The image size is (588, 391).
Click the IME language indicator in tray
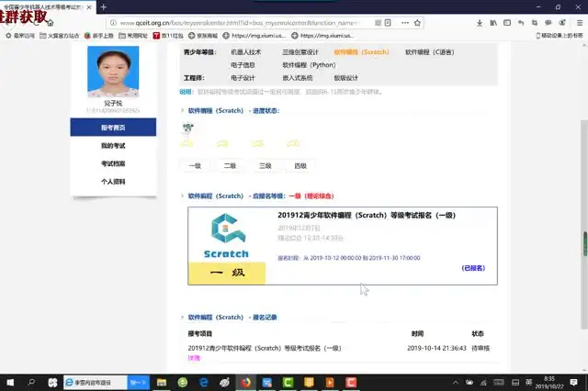529,383
